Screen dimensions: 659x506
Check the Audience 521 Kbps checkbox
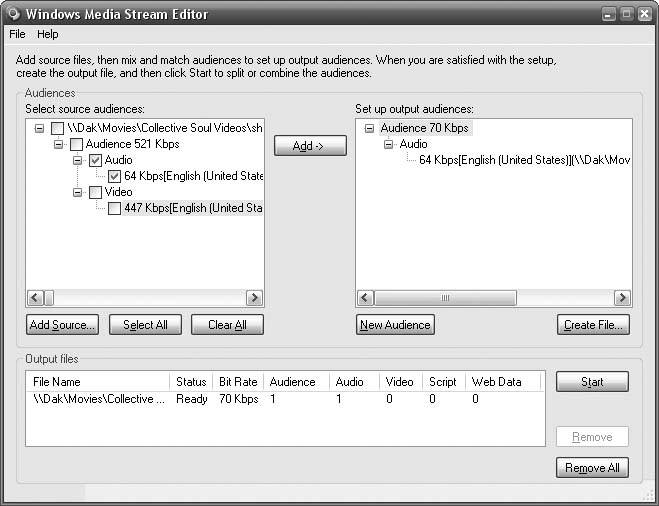click(x=77, y=144)
